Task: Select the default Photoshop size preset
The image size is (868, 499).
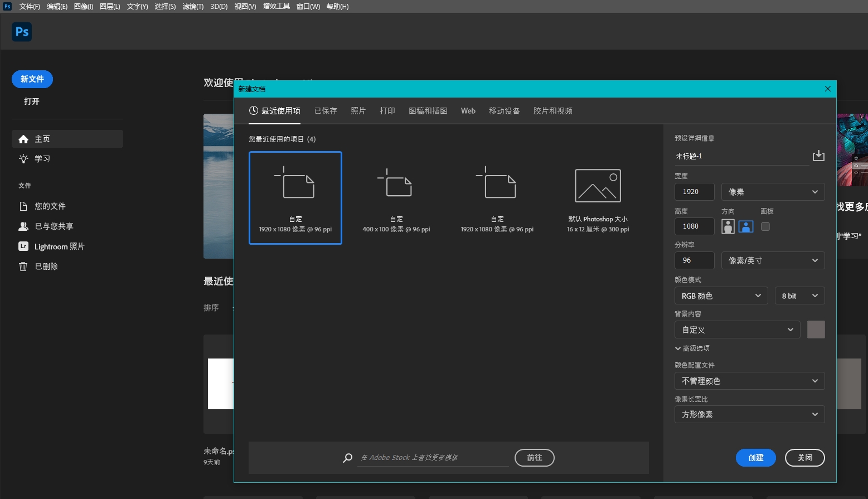Action: coord(598,198)
